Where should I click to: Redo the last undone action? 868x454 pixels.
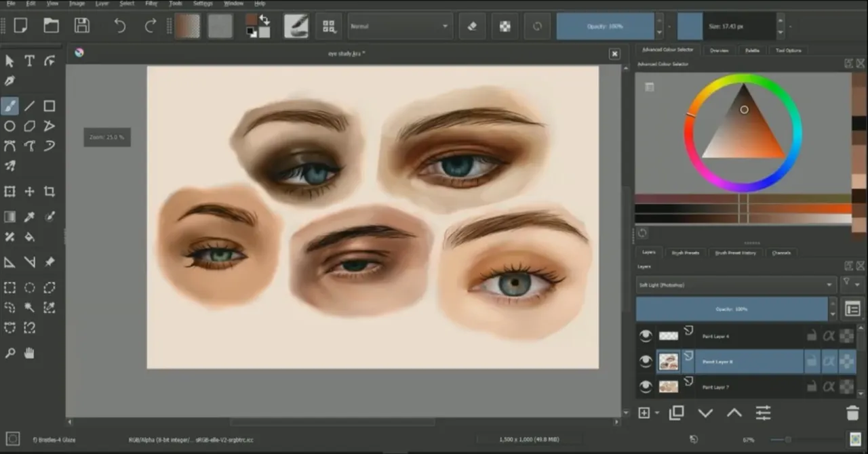tap(151, 26)
